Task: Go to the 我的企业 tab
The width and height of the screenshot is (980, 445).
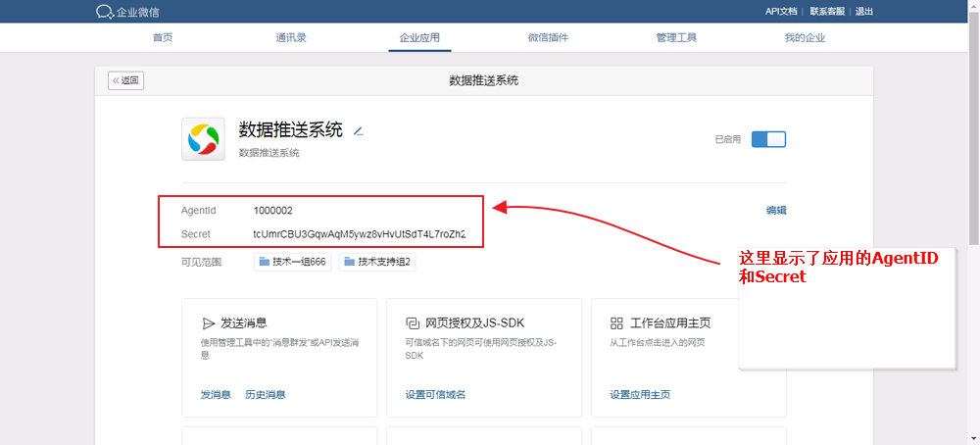Action: 805,38
